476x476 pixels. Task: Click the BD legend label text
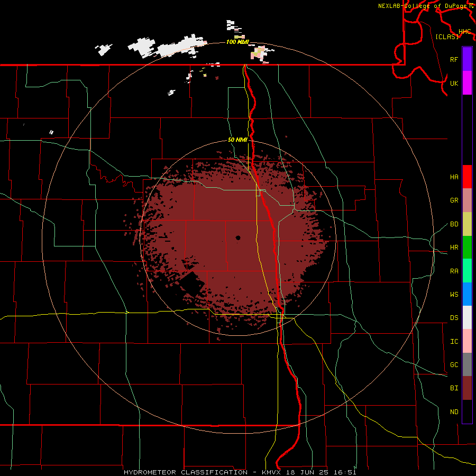tap(454, 224)
